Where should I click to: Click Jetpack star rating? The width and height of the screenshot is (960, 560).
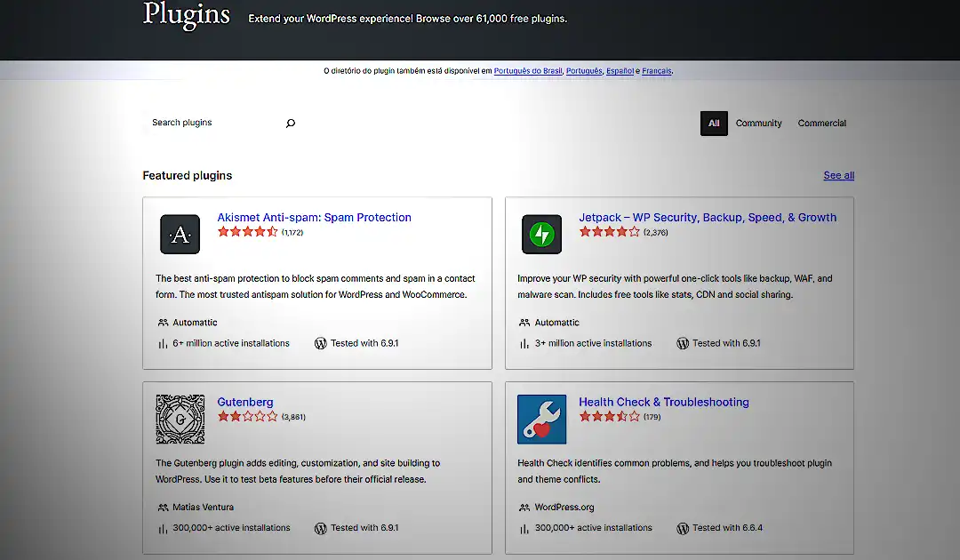point(610,232)
